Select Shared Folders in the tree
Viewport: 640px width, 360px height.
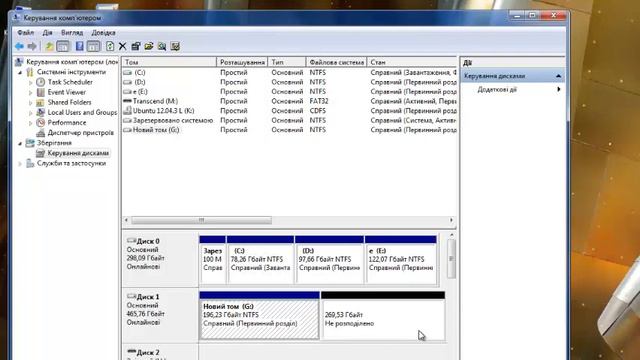tap(69, 102)
